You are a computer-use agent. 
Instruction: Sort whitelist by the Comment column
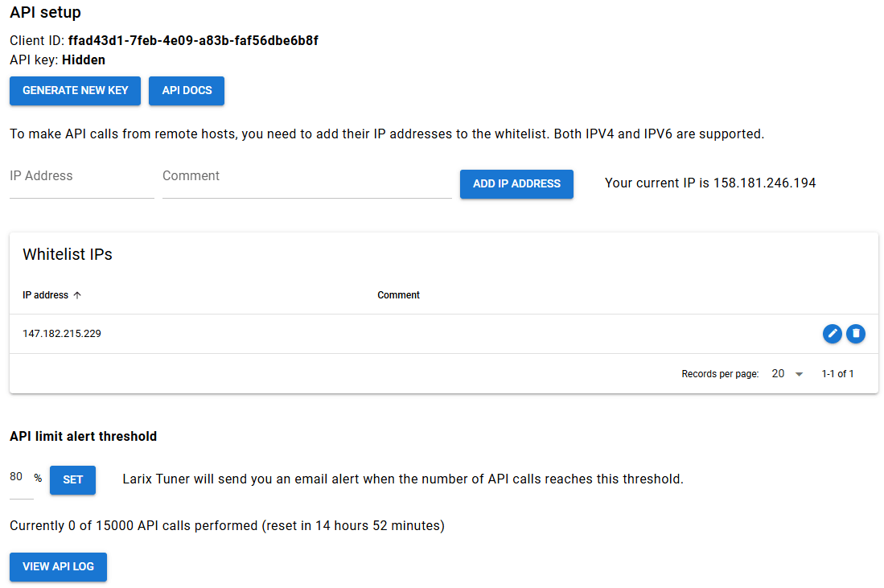(x=398, y=294)
